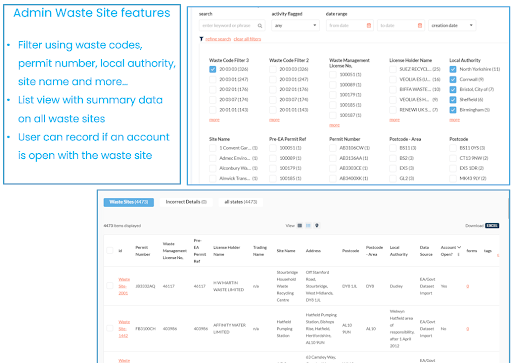Click the Site Name column header

tap(286, 251)
